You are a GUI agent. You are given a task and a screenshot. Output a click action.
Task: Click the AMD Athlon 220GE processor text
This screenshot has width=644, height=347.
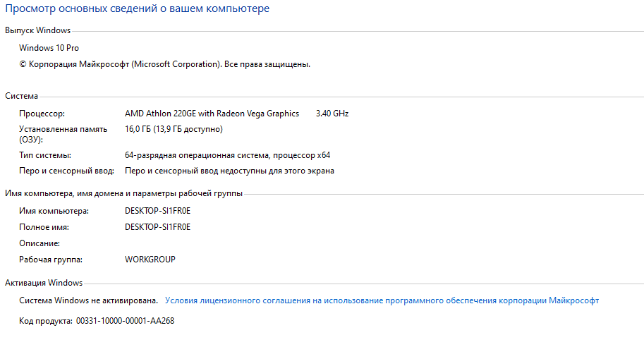[212, 114]
